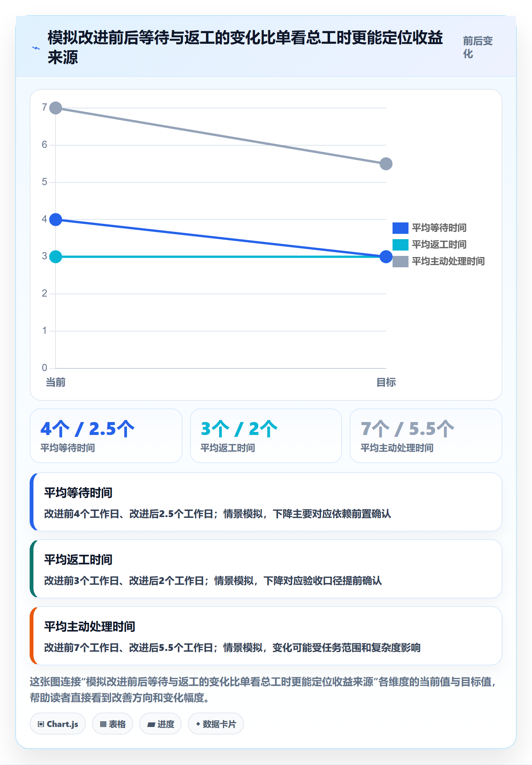Click the caption paragraph starting 这张图连接

click(x=264, y=690)
